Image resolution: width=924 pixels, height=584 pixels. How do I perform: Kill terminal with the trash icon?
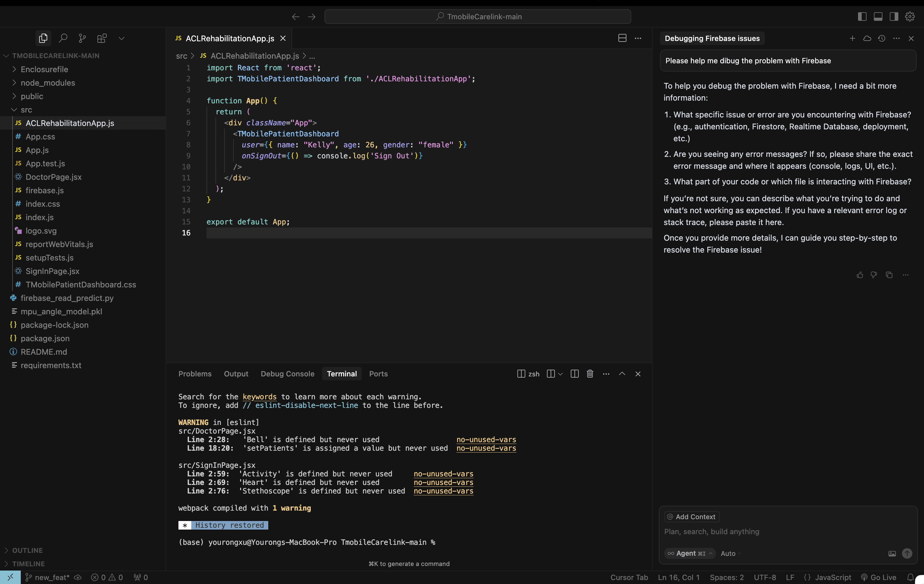tap(590, 374)
